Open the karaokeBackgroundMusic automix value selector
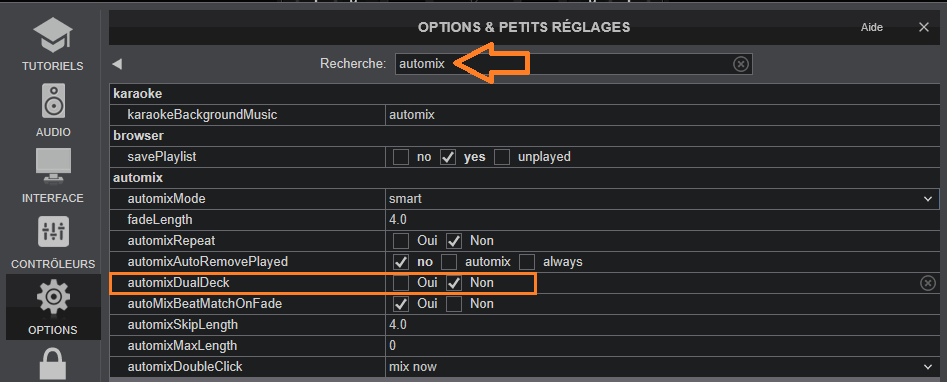Image resolution: width=947 pixels, height=382 pixels. [x=663, y=115]
